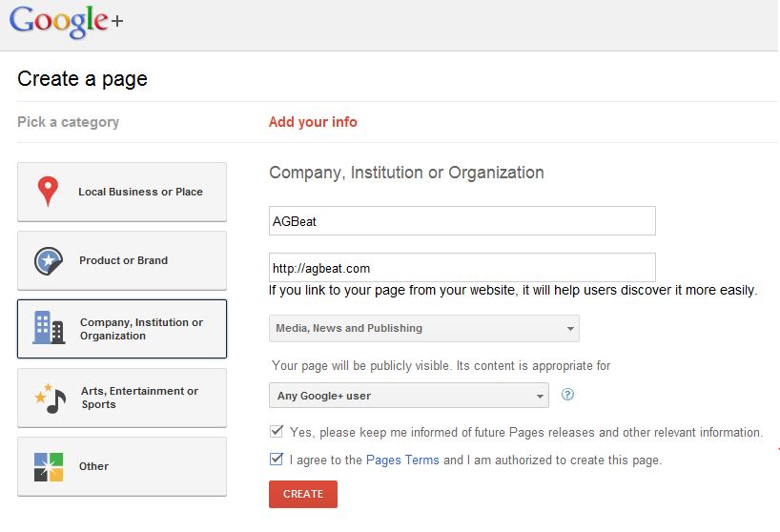
Task: Toggle the Pages Terms agreement checkbox
Action: [277, 460]
